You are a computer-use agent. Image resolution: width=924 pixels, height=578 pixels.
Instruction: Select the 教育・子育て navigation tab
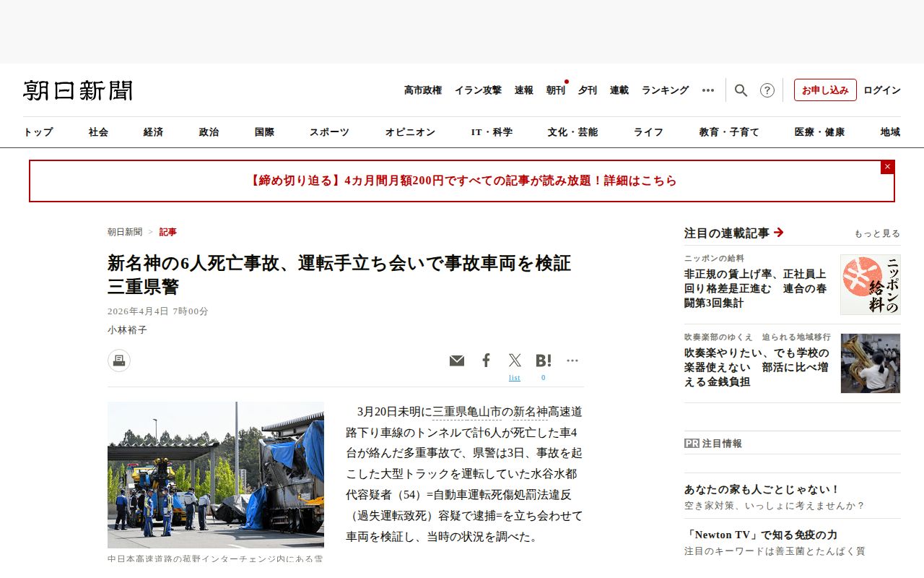(730, 132)
